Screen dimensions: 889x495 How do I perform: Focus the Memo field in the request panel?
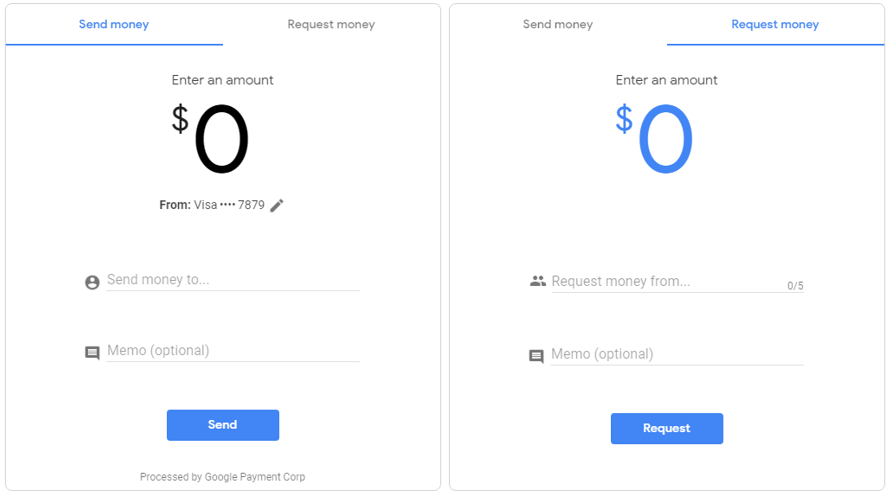[x=678, y=354]
